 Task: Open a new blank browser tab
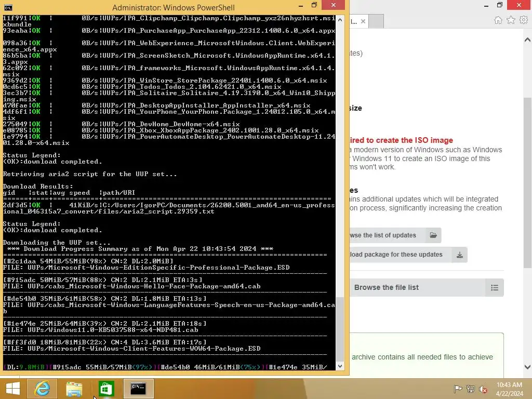coord(376,21)
